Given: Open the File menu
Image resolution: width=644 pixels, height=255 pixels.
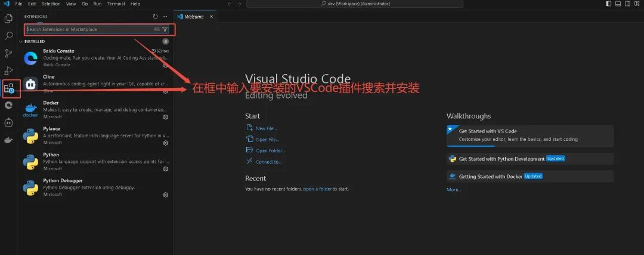Looking at the screenshot, I should pos(18,4).
